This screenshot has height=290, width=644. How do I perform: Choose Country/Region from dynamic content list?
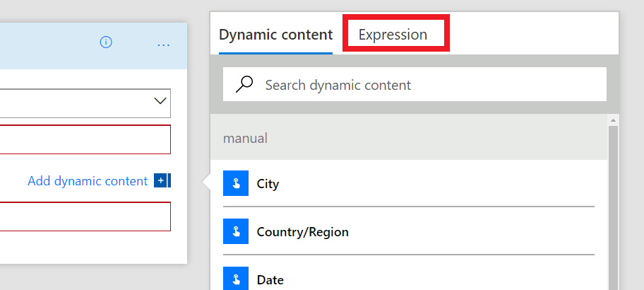click(x=302, y=232)
